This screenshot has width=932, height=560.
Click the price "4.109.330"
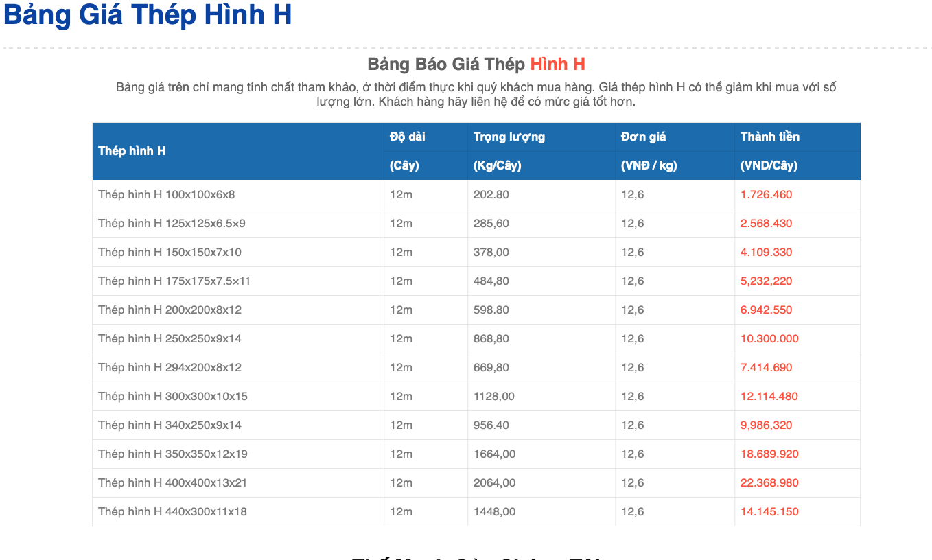click(766, 253)
